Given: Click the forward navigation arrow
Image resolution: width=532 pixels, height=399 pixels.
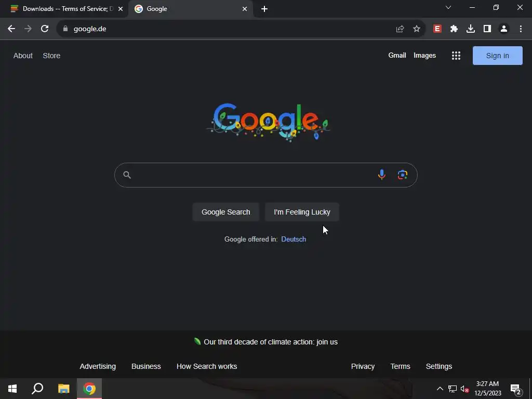Looking at the screenshot, I should (x=28, y=29).
